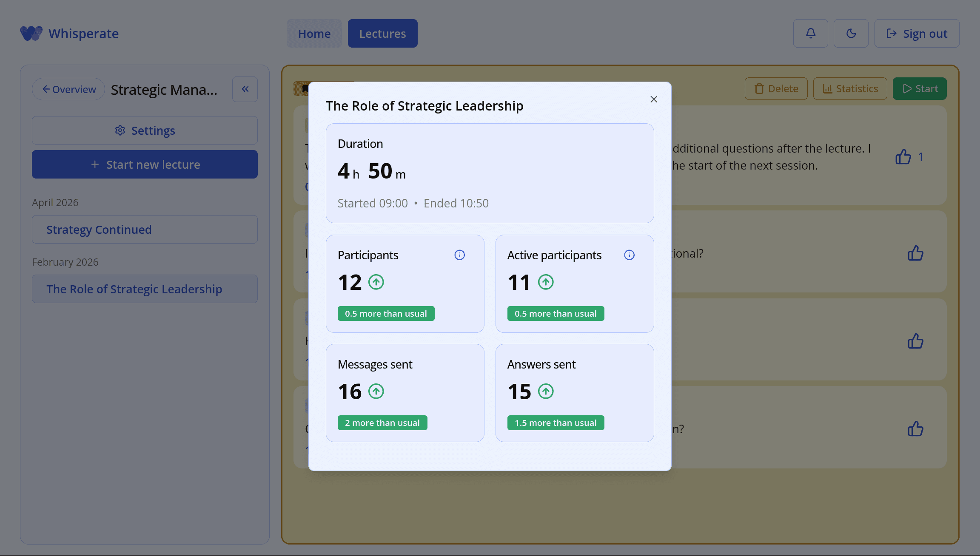Select The Role of Strategic Leadership lecture
Viewport: 980px width, 556px height.
coord(145,289)
